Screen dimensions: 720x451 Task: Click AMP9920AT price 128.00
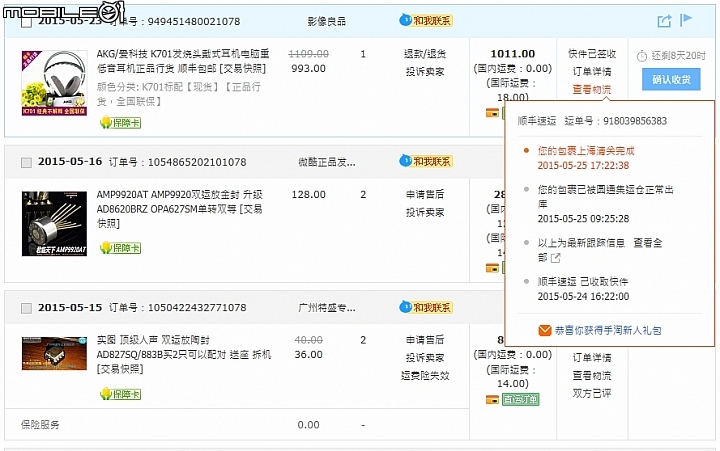click(x=309, y=195)
